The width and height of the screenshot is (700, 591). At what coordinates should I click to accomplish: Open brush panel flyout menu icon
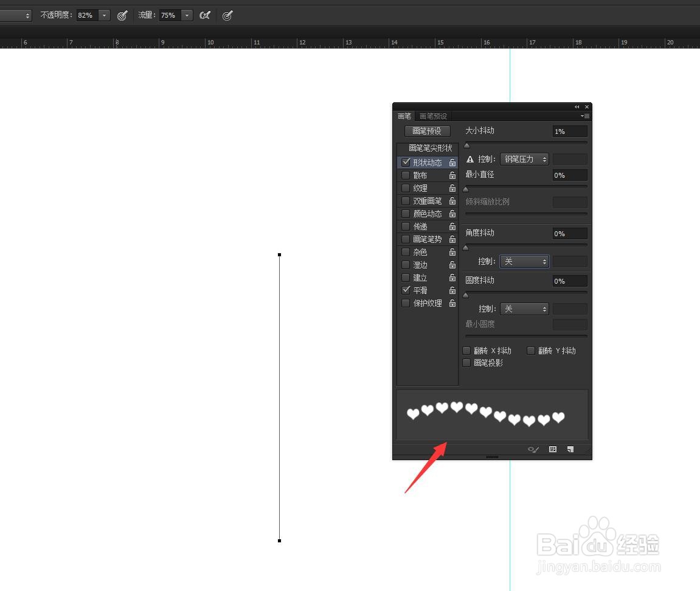pyautogui.click(x=585, y=116)
